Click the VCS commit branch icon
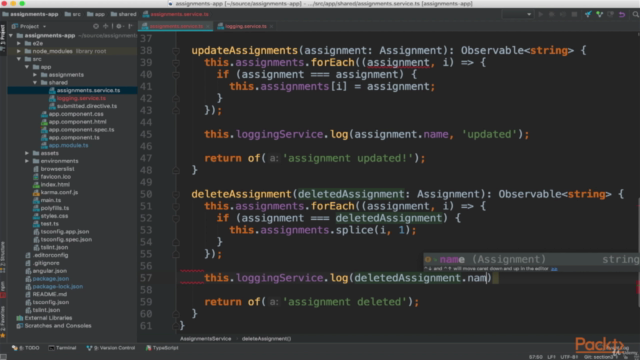This screenshot has height=360, width=640. (599, 14)
